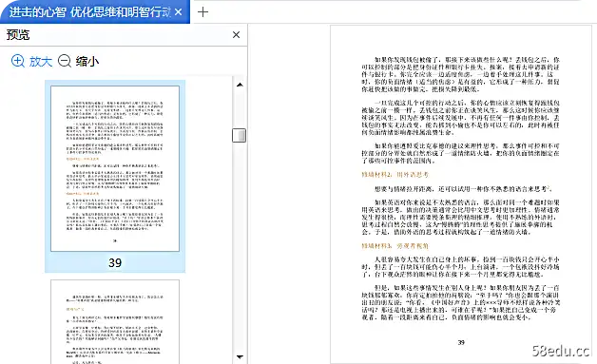Click the zoom in magnifier icon
Viewport: 597px width, 364px height.
point(18,61)
